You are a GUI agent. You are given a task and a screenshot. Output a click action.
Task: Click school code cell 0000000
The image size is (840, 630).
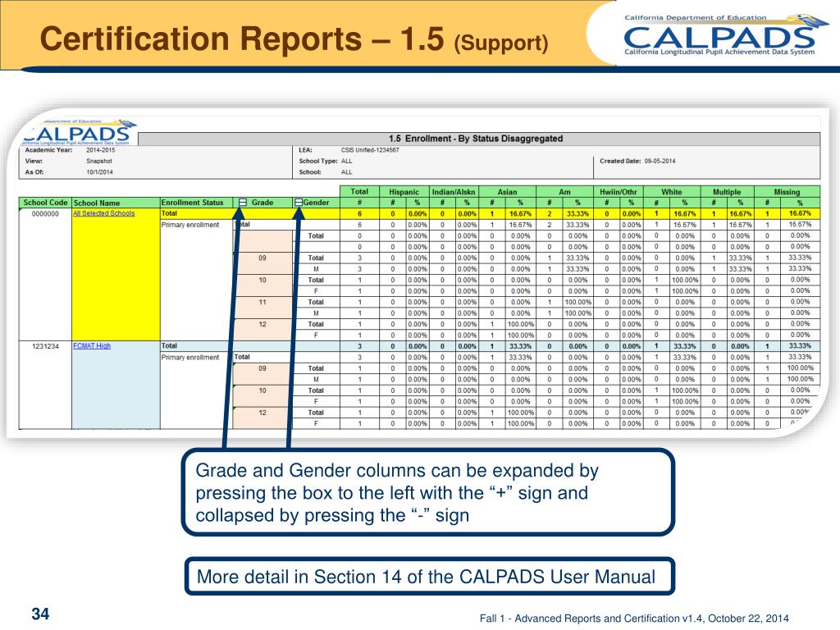(x=45, y=213)
